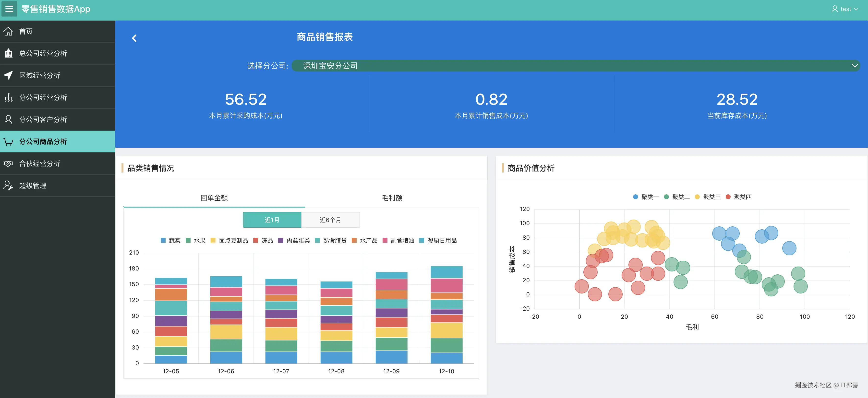Click the building icon for 总公司经营分析
Image resolution: width=868 pixels, height=398 pixels.
click(8, 53)
